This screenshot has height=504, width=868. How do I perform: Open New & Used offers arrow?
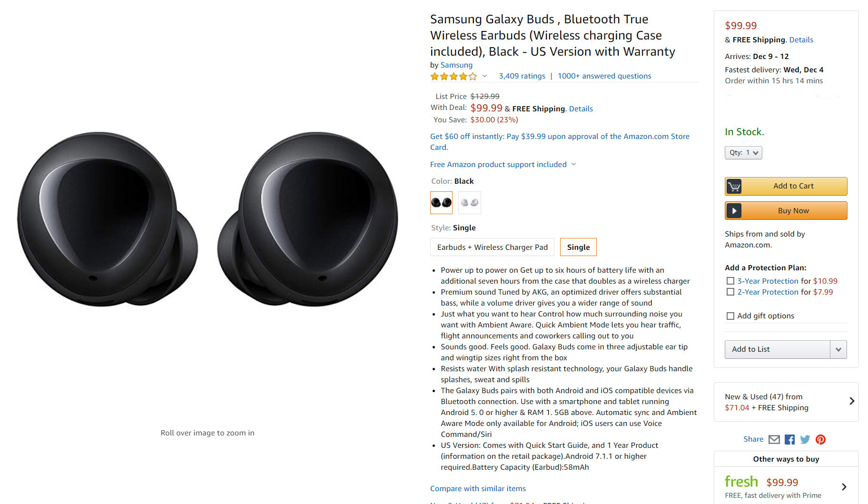point(852,401)
